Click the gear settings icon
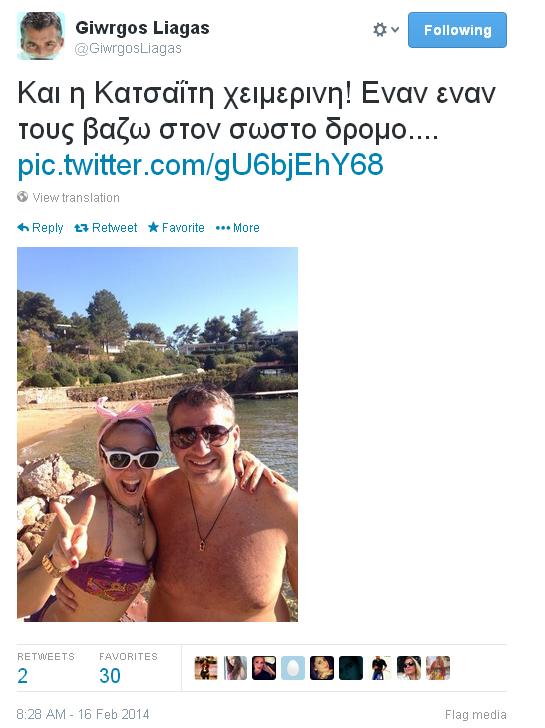Viewport: 545px width, 728px height. click(x=380, y=30)
